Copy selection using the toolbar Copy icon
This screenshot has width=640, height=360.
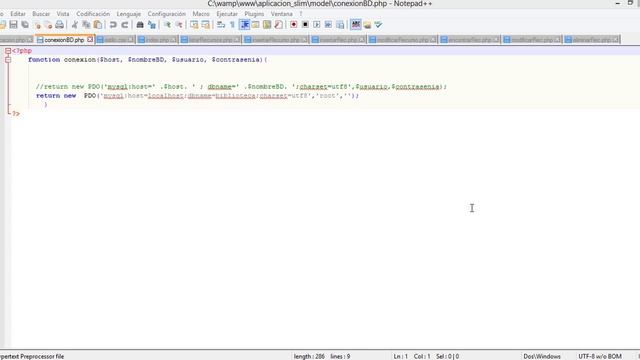click(x=86, y=25)
